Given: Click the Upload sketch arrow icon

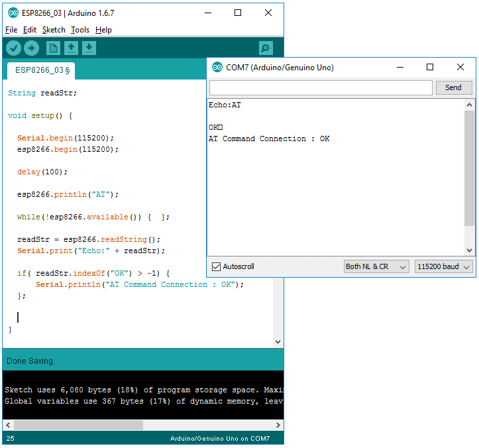Looking at the screenshot, I should [x=31, y=48].
